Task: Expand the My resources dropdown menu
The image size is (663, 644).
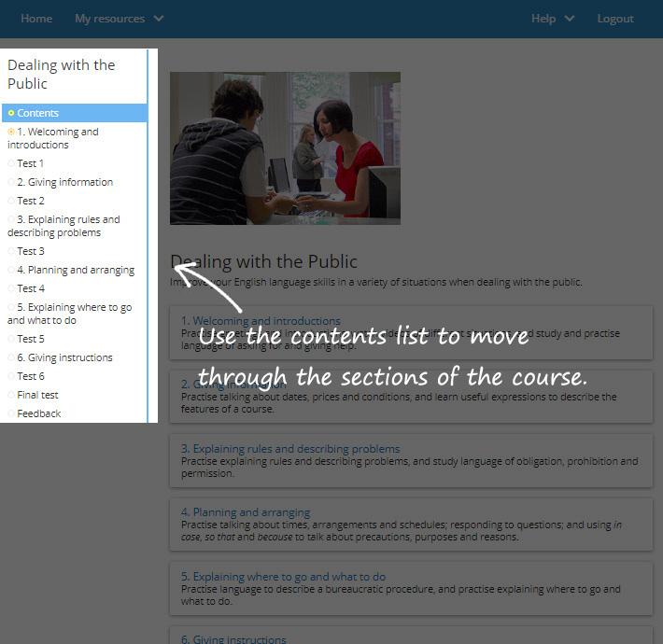Action: click(x=109, y=19)
